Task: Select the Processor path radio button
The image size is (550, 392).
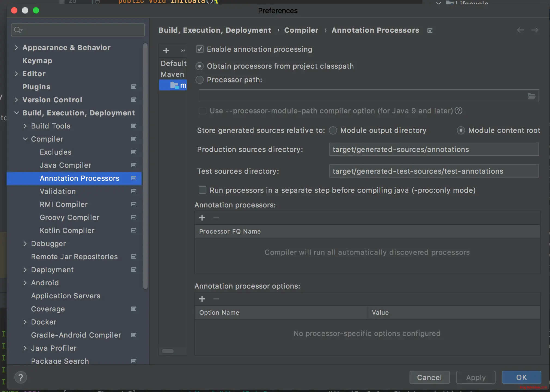Action: coord(200,80)
